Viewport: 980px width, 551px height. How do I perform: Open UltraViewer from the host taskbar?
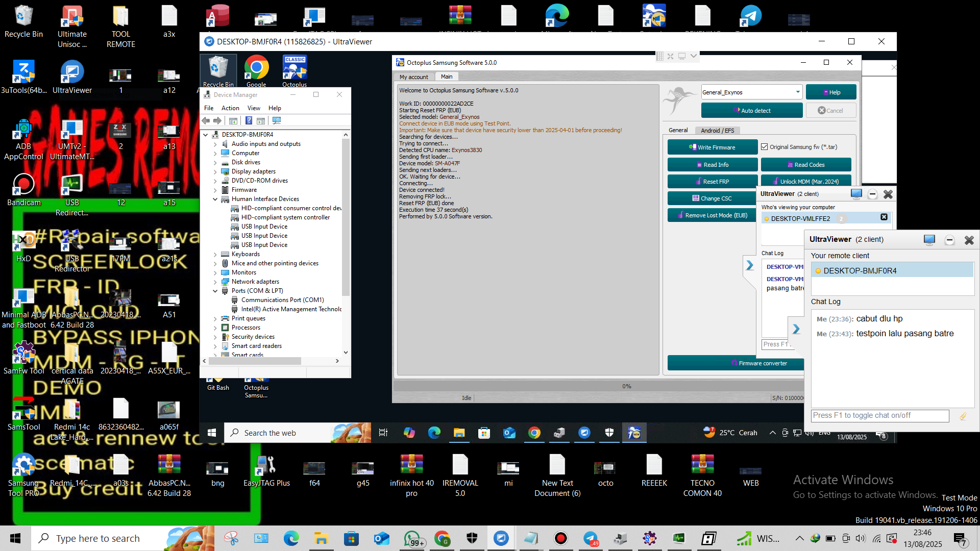click(501, 538)
